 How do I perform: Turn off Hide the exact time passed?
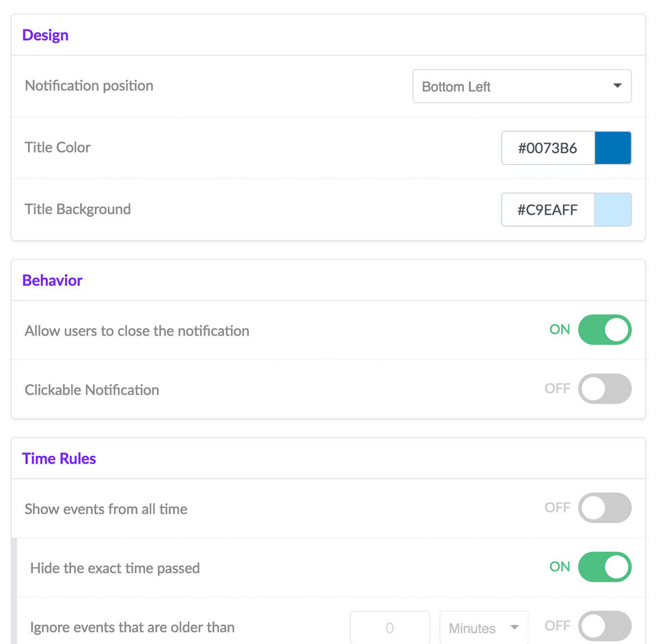click(604, 567)
